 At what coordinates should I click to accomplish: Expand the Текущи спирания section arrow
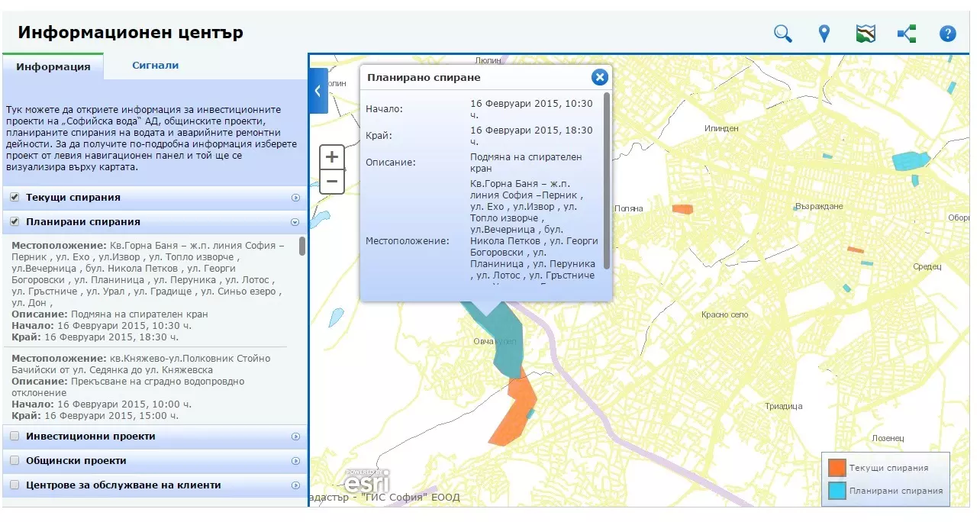[295, 198]
